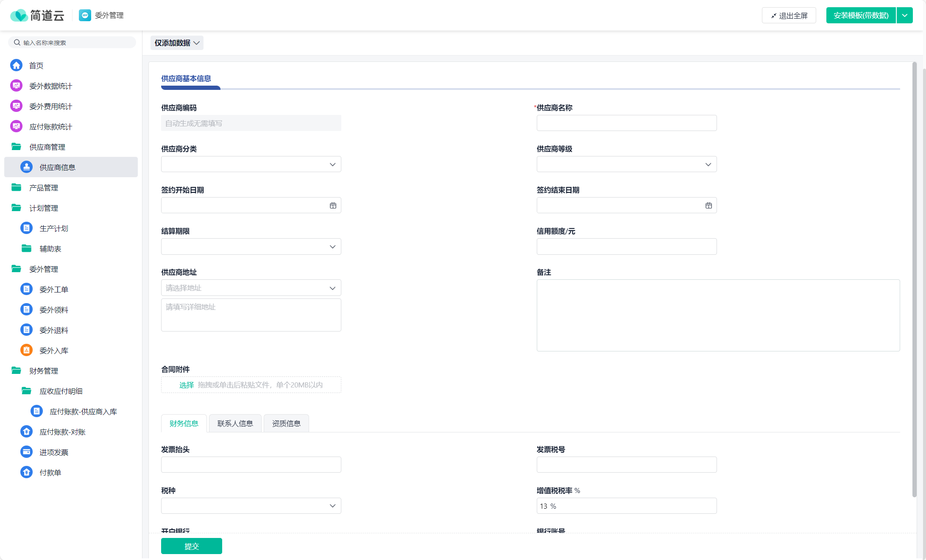Click the 退出全屏 button
Viewport: 926px width, 560px height.
(x=789, y=15)
